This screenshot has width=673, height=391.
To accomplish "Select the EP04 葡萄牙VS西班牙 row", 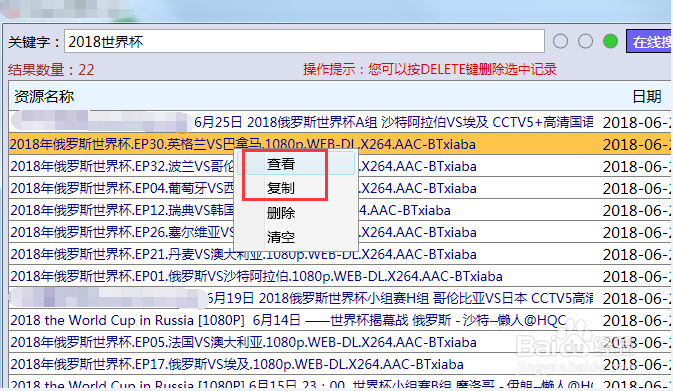I will click(x=340, y=188).
